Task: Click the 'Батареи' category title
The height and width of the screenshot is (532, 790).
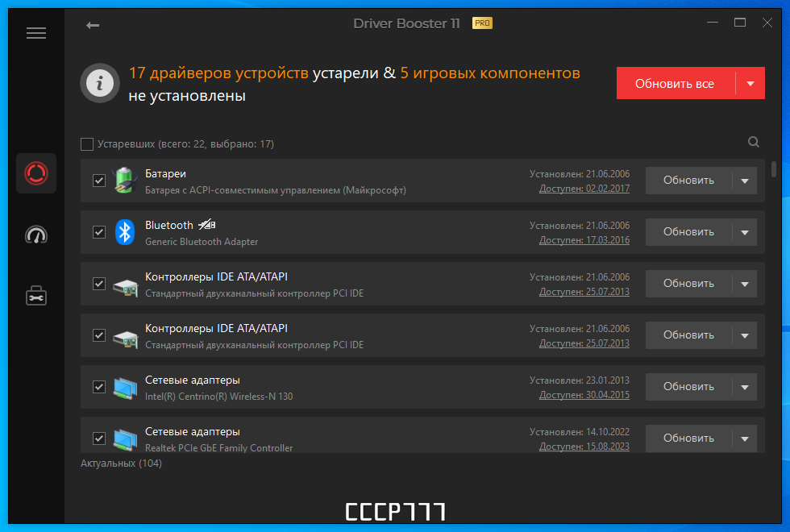Action: point(165,174)
